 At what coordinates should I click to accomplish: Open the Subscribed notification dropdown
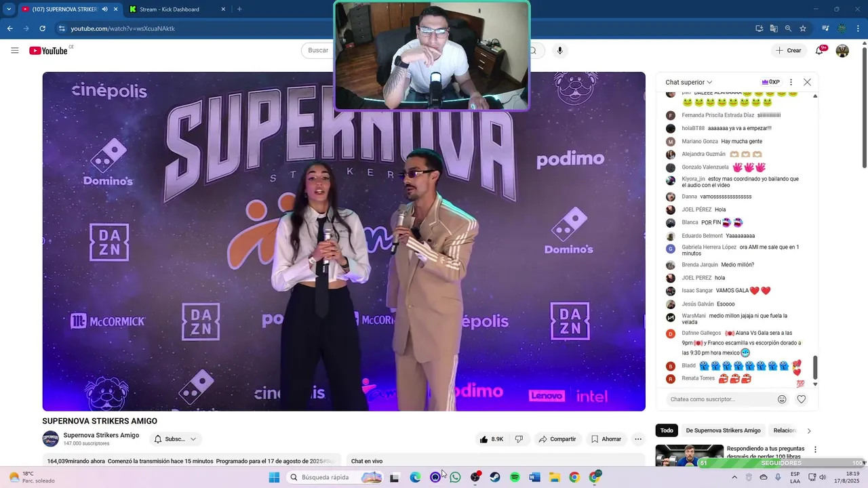tap(176, 439)
